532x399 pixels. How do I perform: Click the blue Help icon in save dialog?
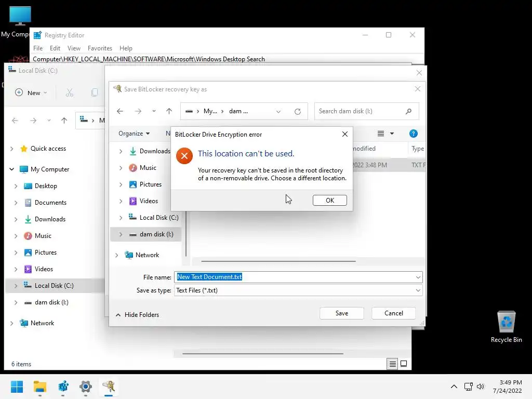click(413, 134)
